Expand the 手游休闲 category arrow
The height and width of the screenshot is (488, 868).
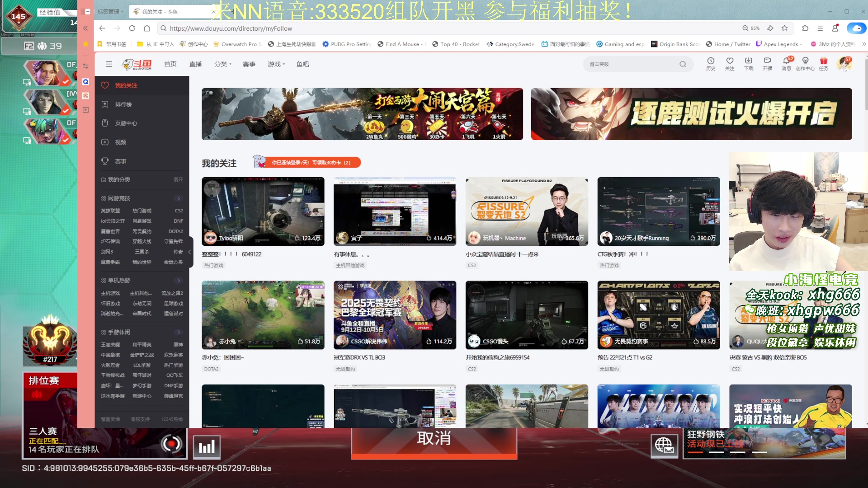click(x=179, y=332)
